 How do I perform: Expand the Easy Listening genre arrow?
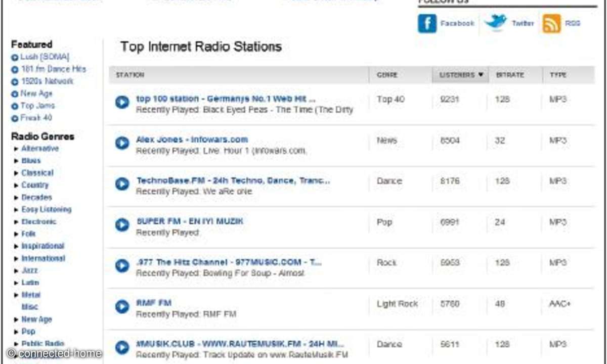click(x=17, y=210)
